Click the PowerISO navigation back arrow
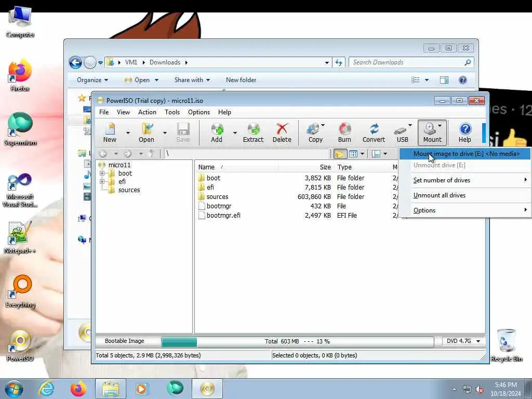Image resolution: width=532 pixels, height=399 pixels. pyautogui.click(x=103, y=154)
